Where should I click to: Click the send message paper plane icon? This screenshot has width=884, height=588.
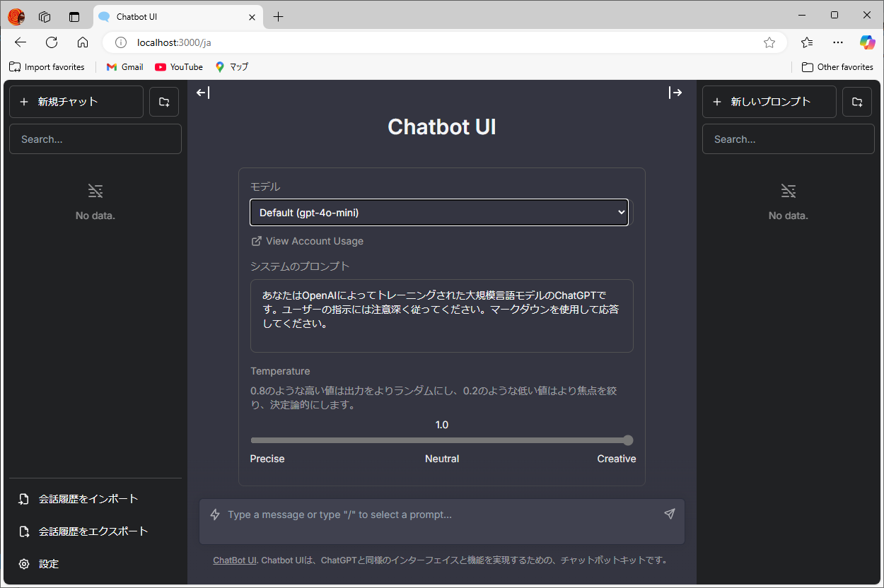[670, 514]
